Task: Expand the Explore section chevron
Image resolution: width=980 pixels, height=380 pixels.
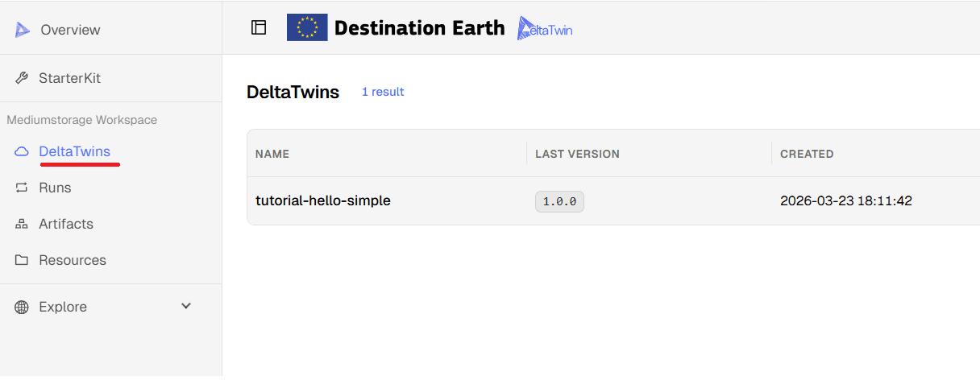Action: 186,306
